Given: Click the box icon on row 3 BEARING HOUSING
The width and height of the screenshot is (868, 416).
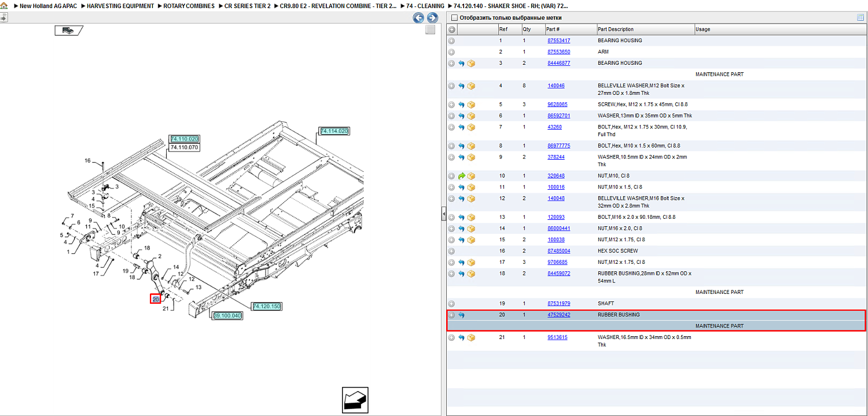Looking at the screenshot, I should tap(471, 63).
